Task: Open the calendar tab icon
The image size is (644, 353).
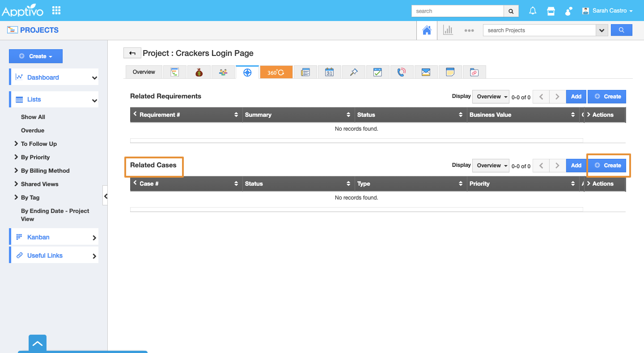Action: [x=329, y=72]
